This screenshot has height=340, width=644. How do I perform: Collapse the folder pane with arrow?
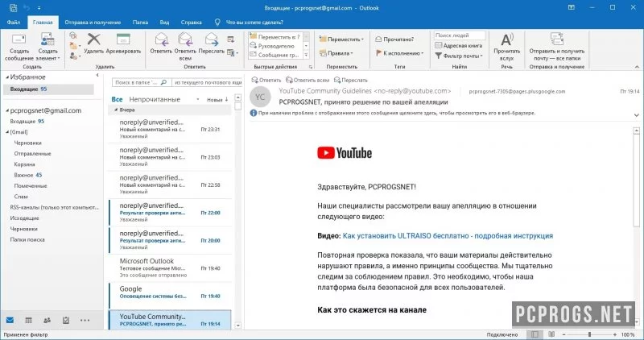click(x=97, y=75)
